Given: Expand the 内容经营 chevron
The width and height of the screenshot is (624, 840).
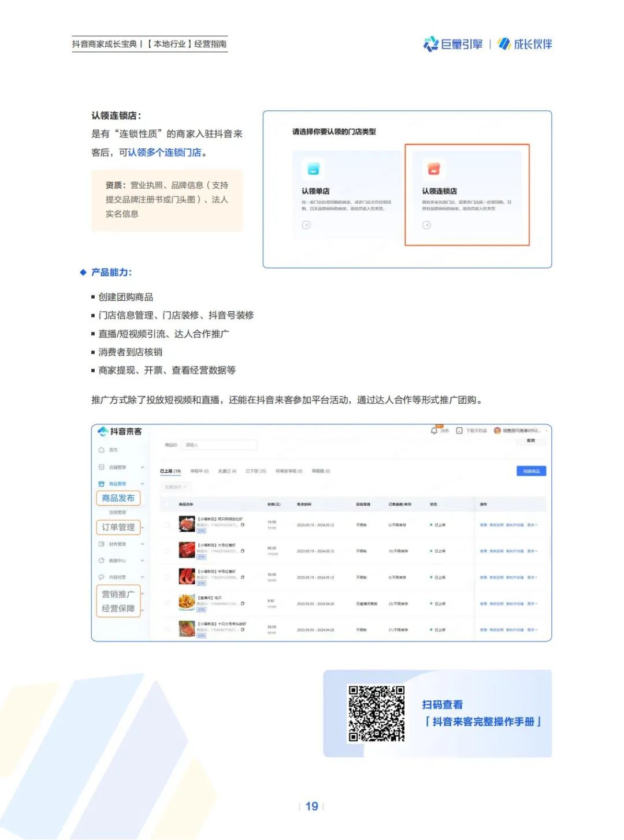Looking at the screenshot, I should click(x=143, y=577).
